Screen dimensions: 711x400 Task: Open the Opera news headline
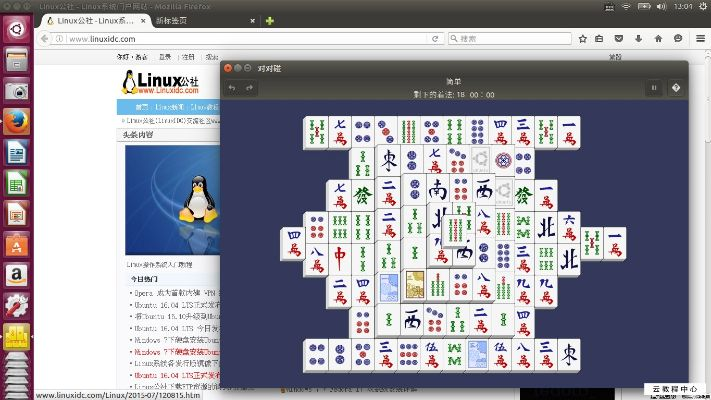click(x=175, y=293)
